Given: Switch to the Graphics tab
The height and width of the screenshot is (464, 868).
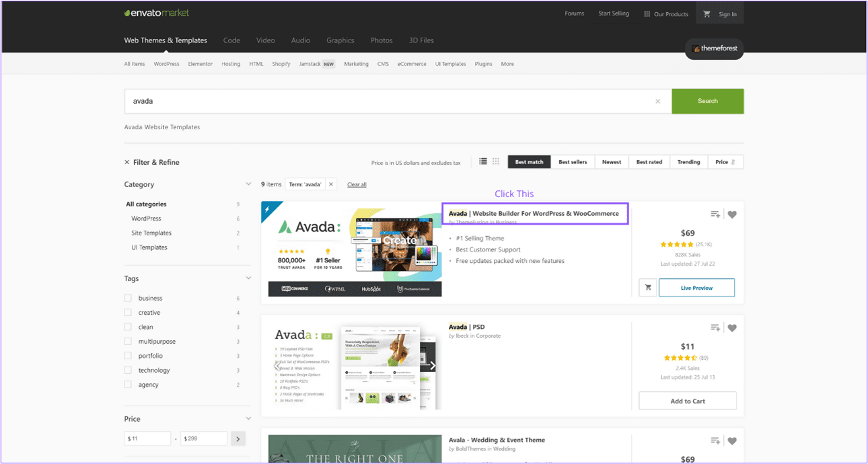Looking at the screenshot, I should (x=340, y=40).
